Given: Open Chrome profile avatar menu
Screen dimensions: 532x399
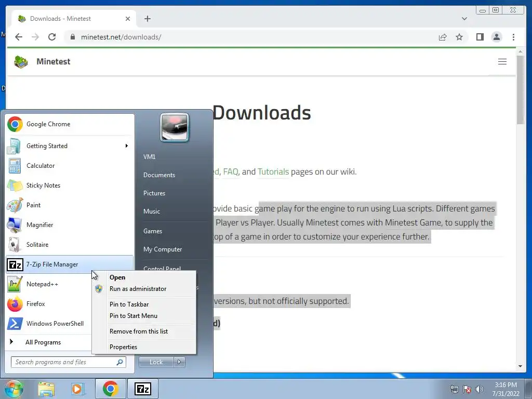Looking at the screenshot, I should (496, 37).
